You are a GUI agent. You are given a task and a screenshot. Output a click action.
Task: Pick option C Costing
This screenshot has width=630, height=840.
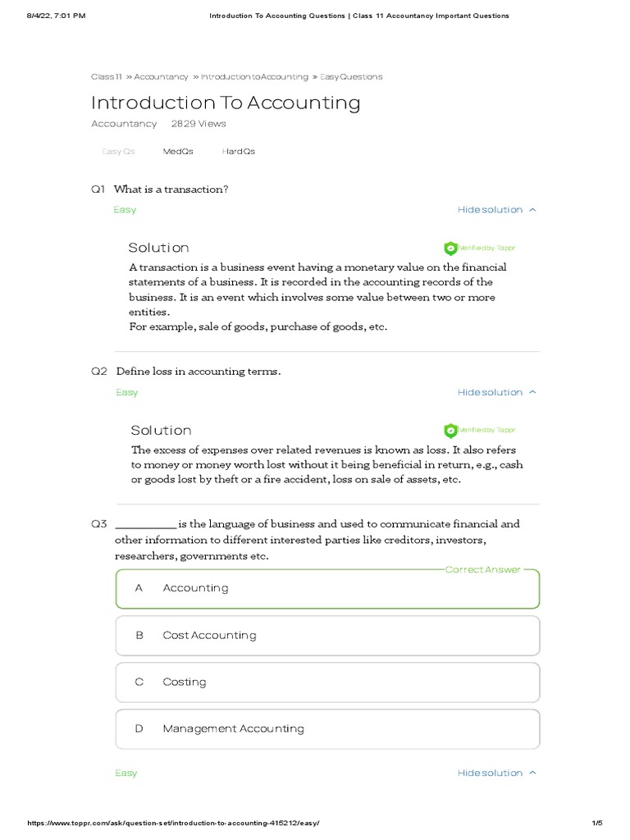click(327, 682)
